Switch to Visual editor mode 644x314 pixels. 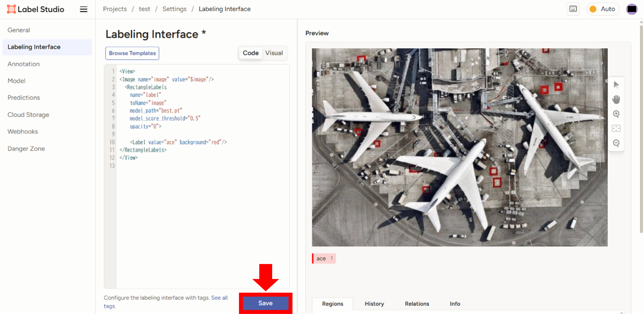274,53
